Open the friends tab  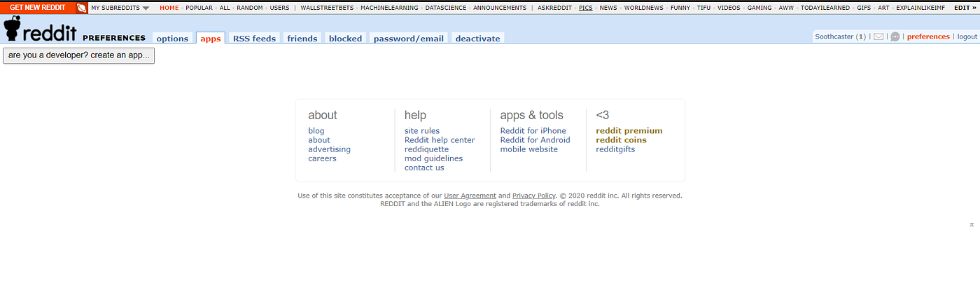[x=302, y=39]
